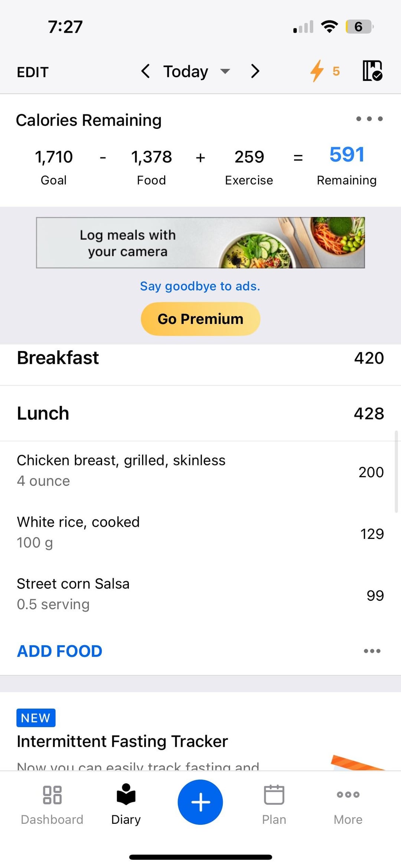401x868 pixels.
Task: Open the streak lightning bolt icon
Action: point(317,71)
